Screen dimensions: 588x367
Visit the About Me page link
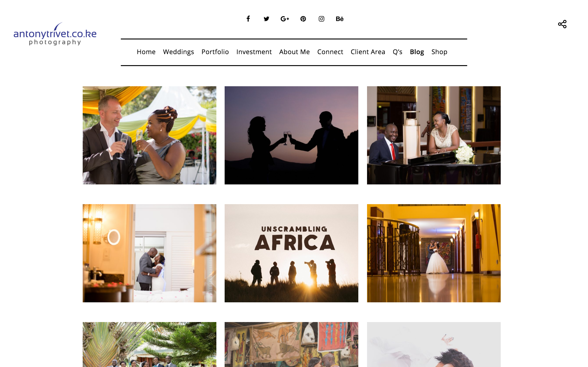click(x=294, y=52)
